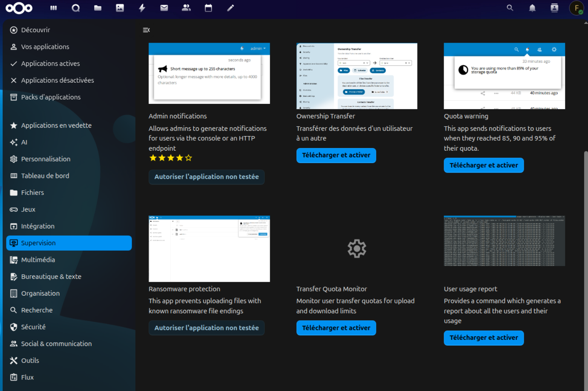The image size is (588, 391).
Task: Open the Multimédia category
Action: point(38,260)
